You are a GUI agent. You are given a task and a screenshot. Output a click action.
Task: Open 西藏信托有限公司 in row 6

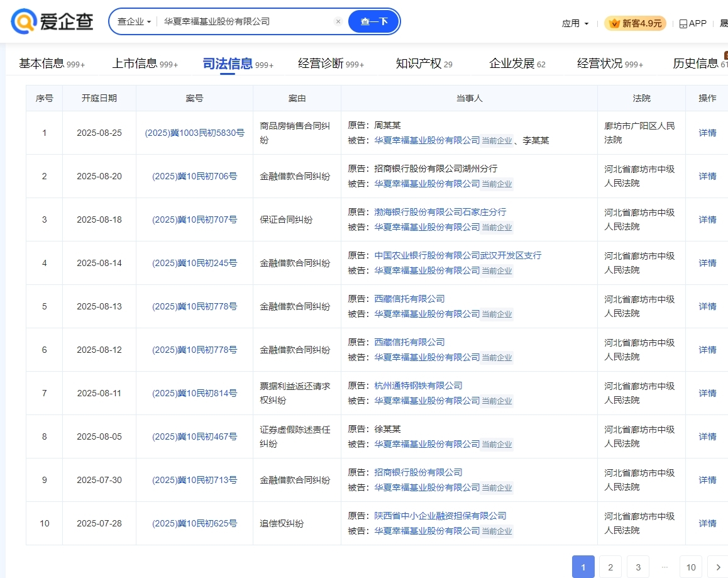click(409, 342)
